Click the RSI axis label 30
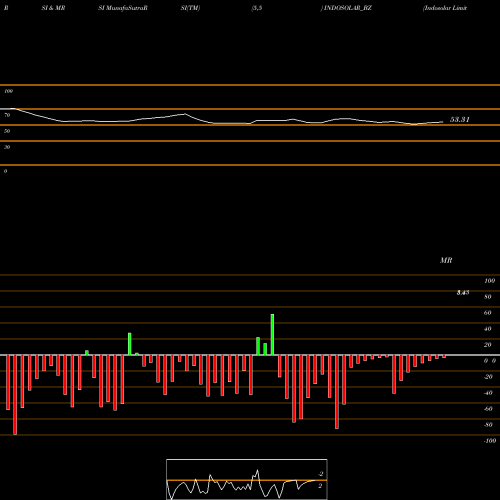Image resolution: width=500 pixels, height=500 pixels. click(7, 147)
